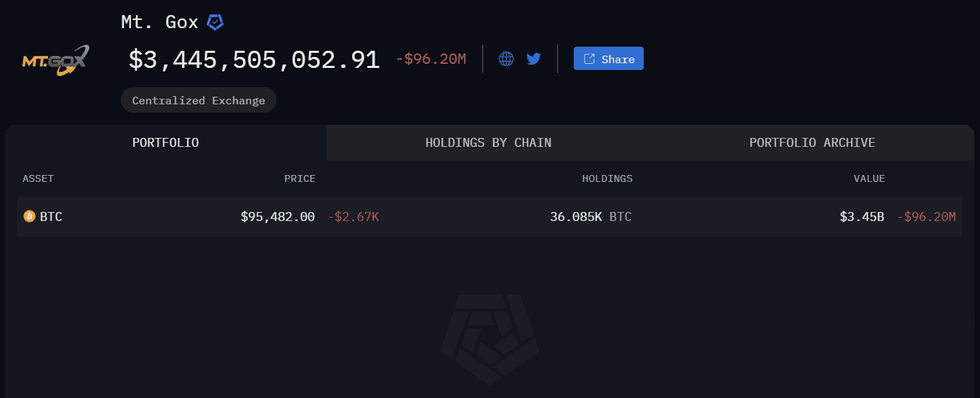Screen dimensions: 980x398
Task: Click the blue verified badge icon
Action: (x=215, y=23)
